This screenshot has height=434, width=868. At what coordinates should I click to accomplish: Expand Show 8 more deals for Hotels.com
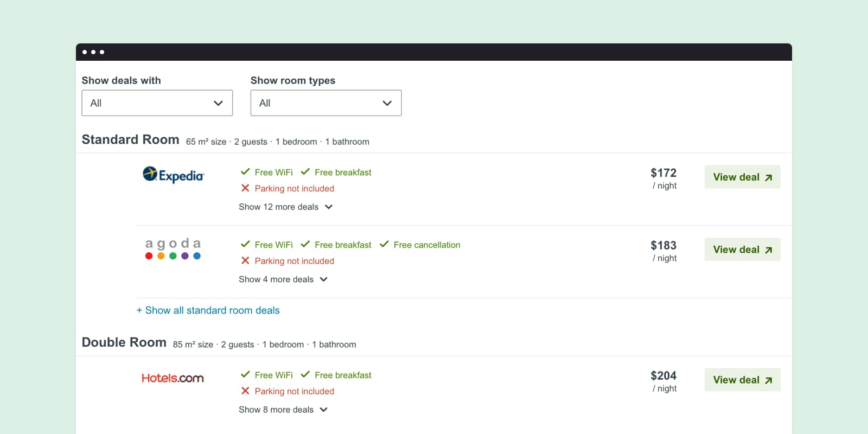click(283, 410)
